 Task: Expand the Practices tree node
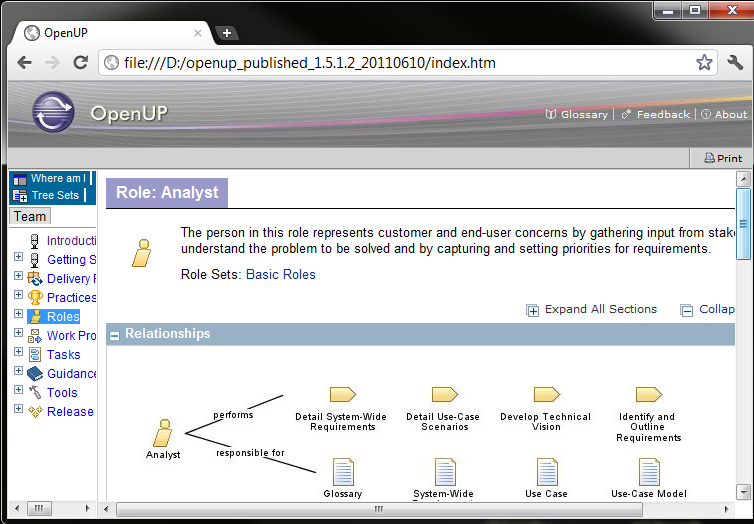(x=18, y=294)
